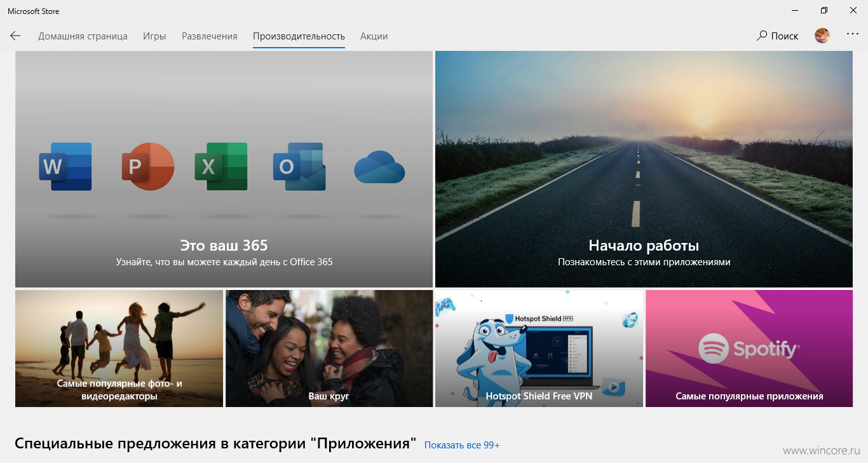
Task: Open the Это ваш 365 title
Action: tap(224, 245)
